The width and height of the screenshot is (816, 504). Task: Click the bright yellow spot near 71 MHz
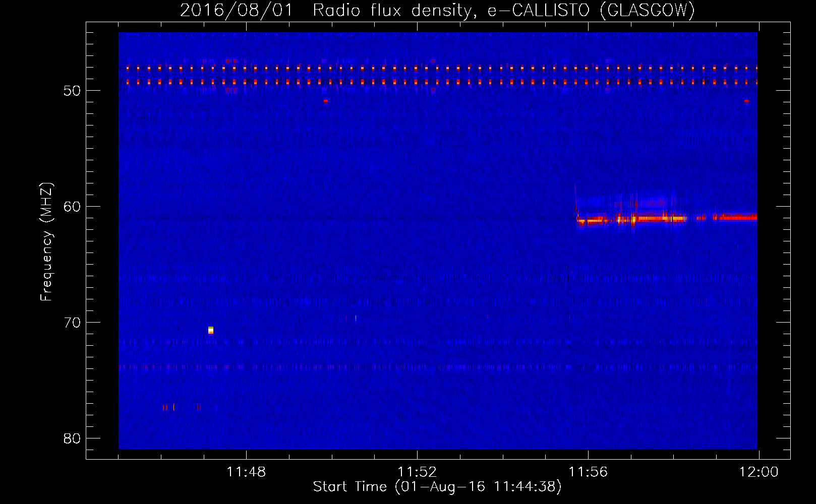tap(211, 330)
